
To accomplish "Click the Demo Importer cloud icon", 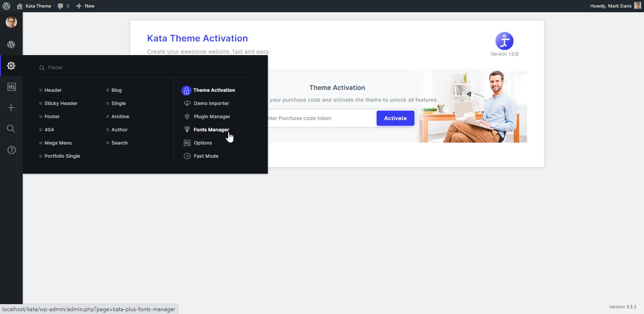I will [x=187, y=103].
